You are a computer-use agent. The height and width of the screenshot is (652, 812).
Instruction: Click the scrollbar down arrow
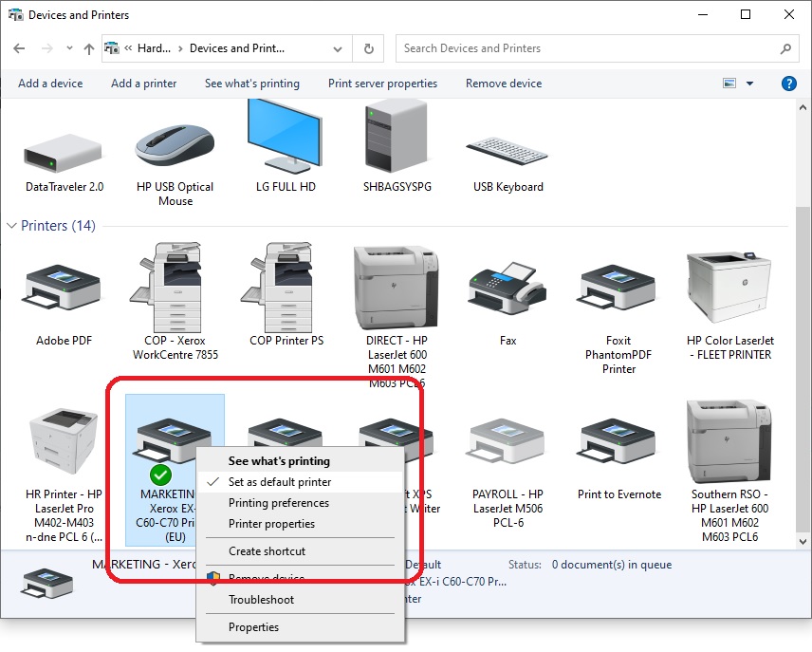coord(803,542)
